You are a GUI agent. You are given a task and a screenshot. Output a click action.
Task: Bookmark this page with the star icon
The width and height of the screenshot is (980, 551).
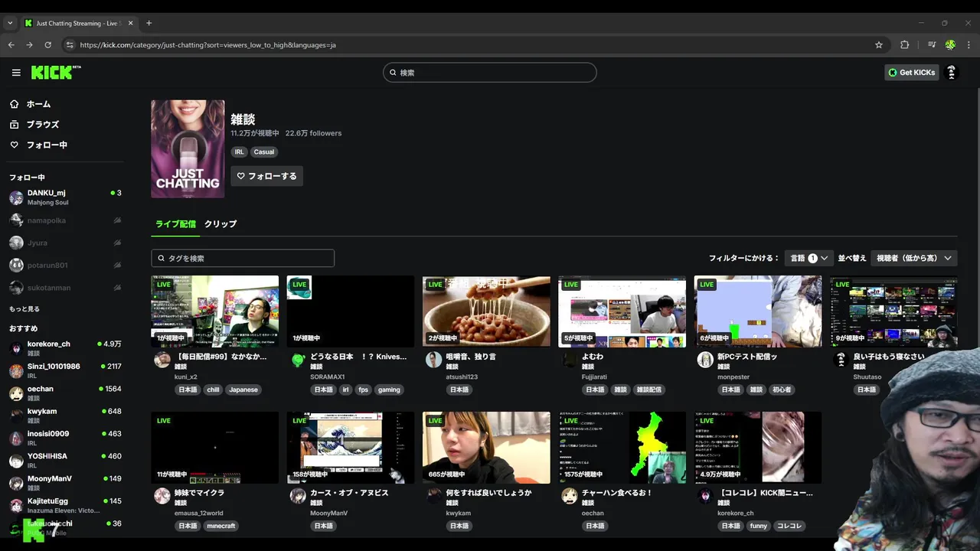point(879,45)
